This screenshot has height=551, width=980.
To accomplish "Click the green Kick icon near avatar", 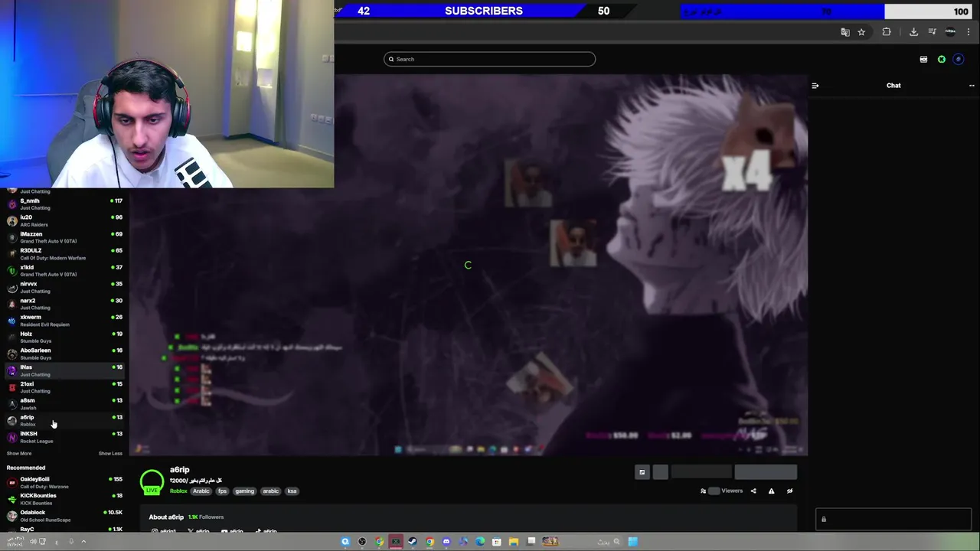I will [942, 59].
